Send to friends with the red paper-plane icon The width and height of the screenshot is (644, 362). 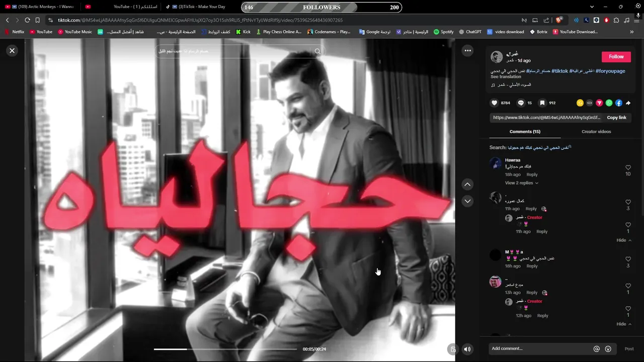[x=599, y=103]
